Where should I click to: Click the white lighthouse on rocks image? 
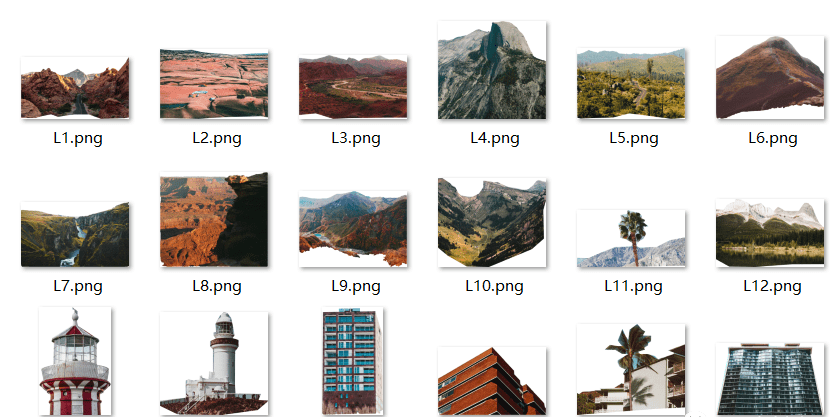(214, 363)
